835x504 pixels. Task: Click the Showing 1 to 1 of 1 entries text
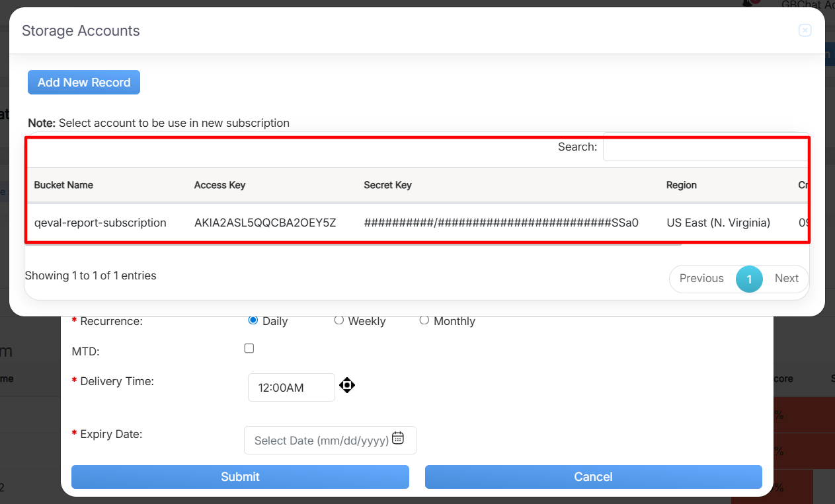pyautogui.click(x=91, y=275)
